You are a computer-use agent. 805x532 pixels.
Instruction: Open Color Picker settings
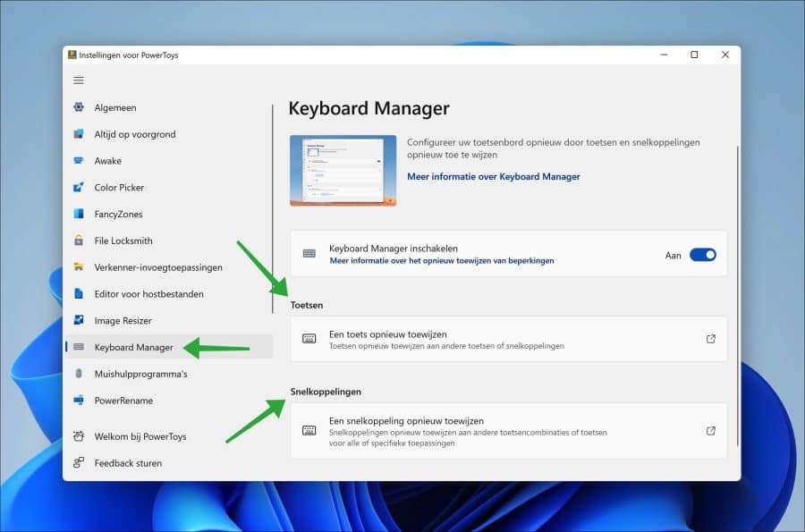tap(169, 188)
